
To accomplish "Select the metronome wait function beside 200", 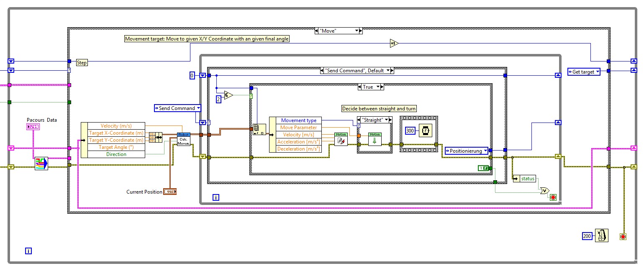I will coord(601,235).
